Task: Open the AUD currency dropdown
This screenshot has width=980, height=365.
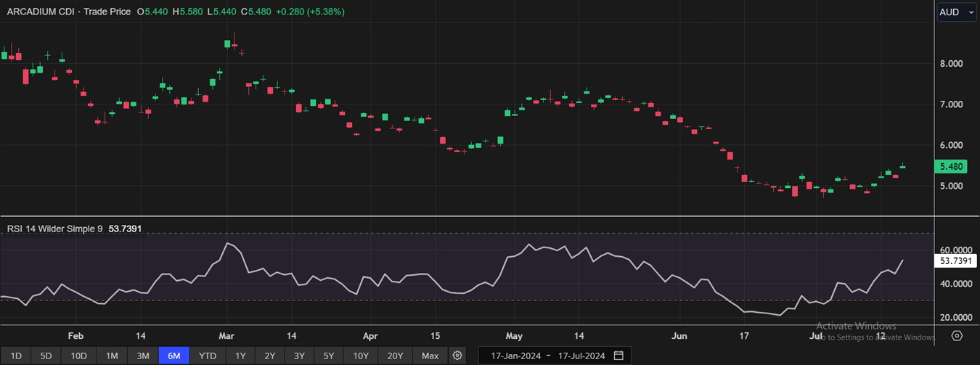Action: click(956, 12)
